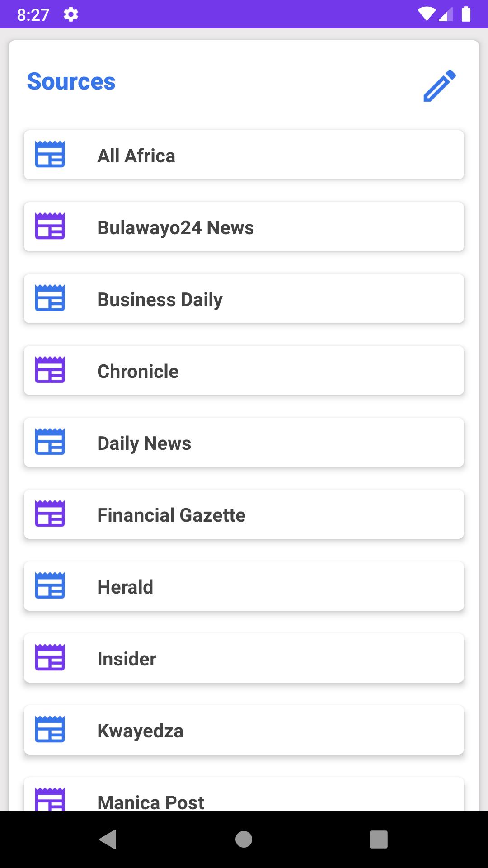Open the Daily News source

click(x=244, y=443)
